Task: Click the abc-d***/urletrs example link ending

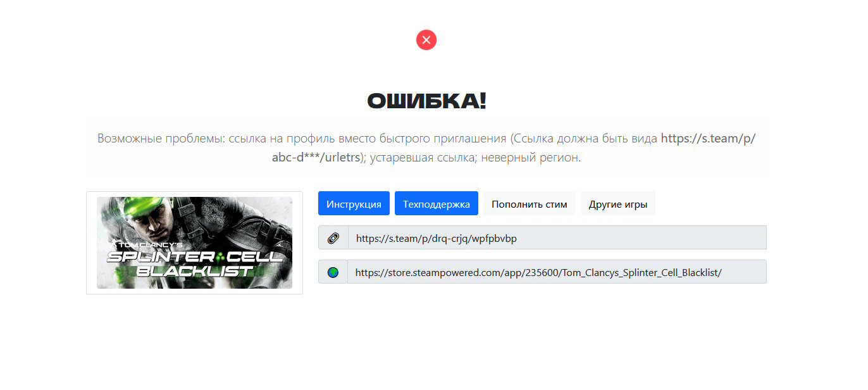Action: coord(316,158)
